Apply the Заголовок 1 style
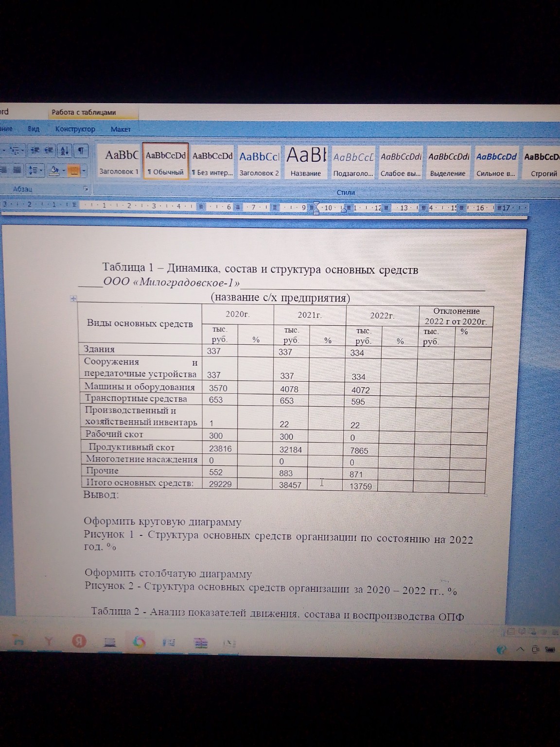 [119, 161]
